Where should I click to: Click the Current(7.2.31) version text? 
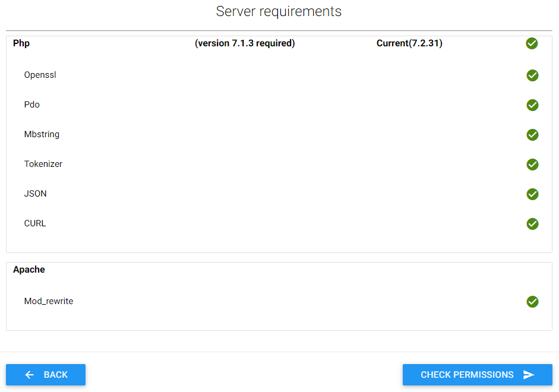(409, 43)
